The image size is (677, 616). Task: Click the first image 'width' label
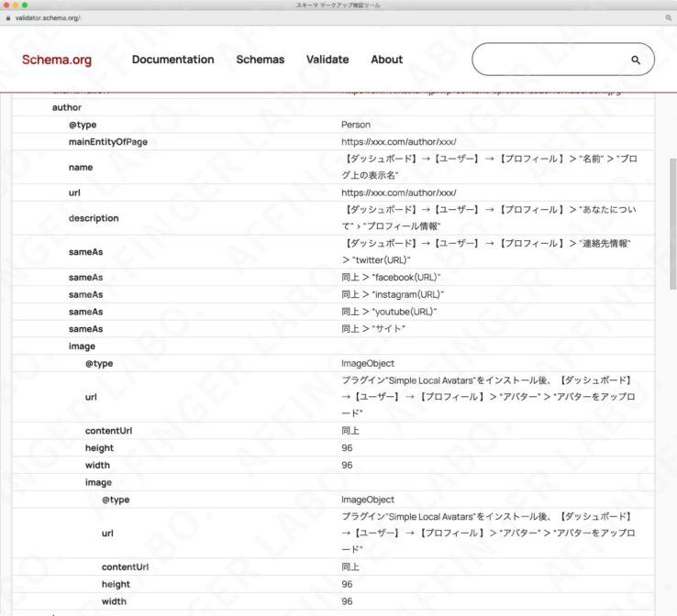97,465
